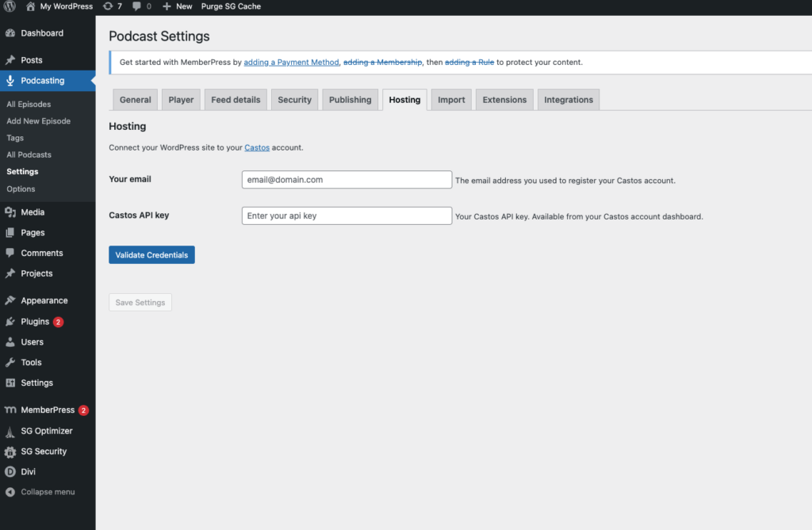Click the Posts pushpin icon

[10, 60]
